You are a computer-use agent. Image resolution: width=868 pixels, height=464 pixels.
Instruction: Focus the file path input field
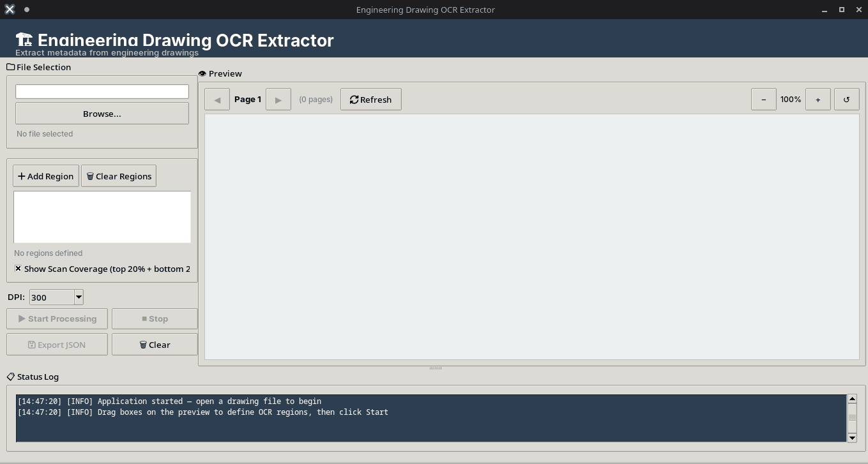point(102,91)
